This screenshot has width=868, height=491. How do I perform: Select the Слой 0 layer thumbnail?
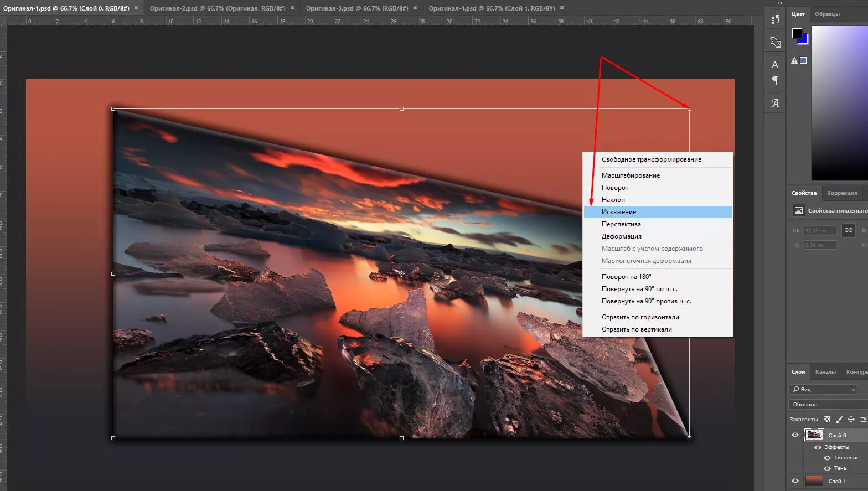(814, 435)
